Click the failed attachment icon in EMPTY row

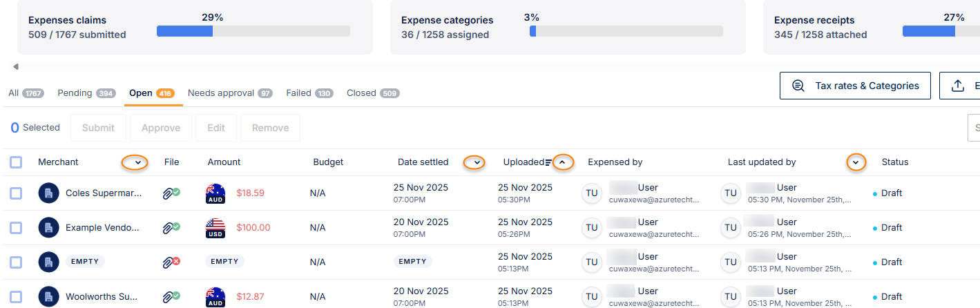[x=168, y=262]
